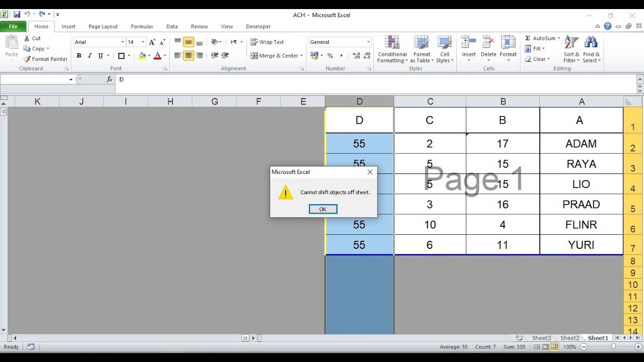The width and height of the screenshot is (644, 362).
Task: Open Cell Styles gallery
Action: coord(445,49)
